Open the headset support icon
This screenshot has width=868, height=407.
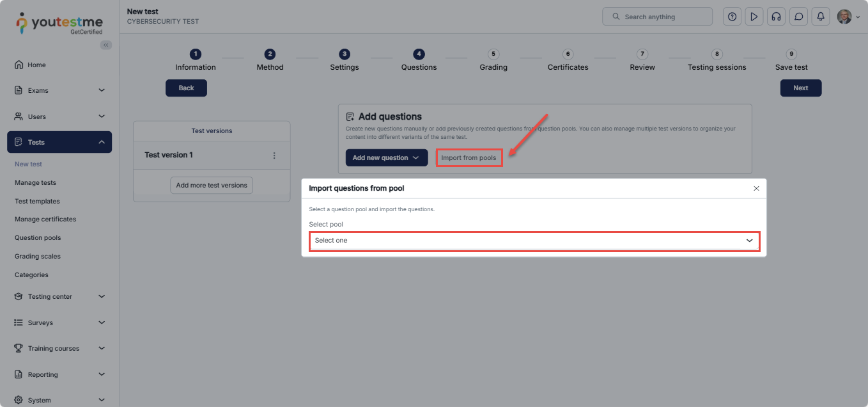pyautogui.click(x=776, y=17)
